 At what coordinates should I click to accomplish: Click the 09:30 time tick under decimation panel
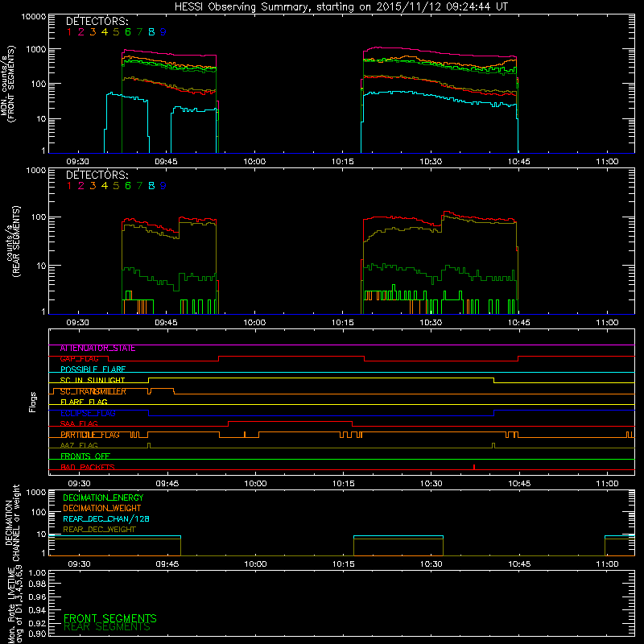(x=79, y=564)
